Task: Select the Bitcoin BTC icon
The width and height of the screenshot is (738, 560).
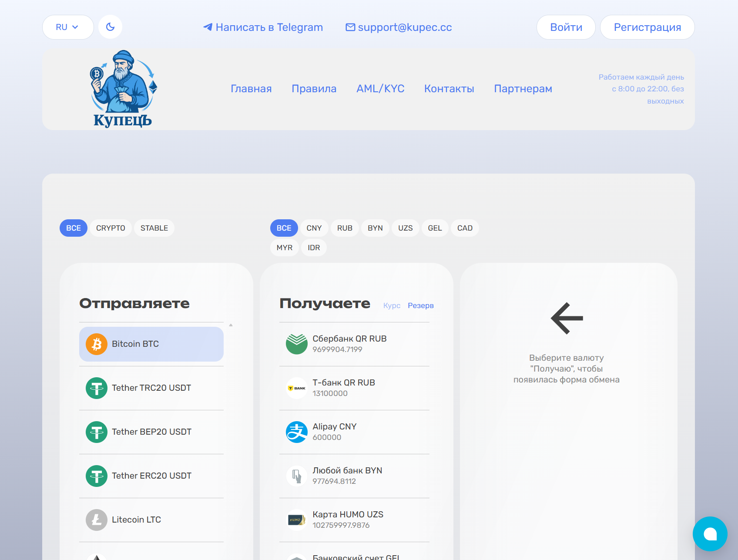Action: coord(96,344)
